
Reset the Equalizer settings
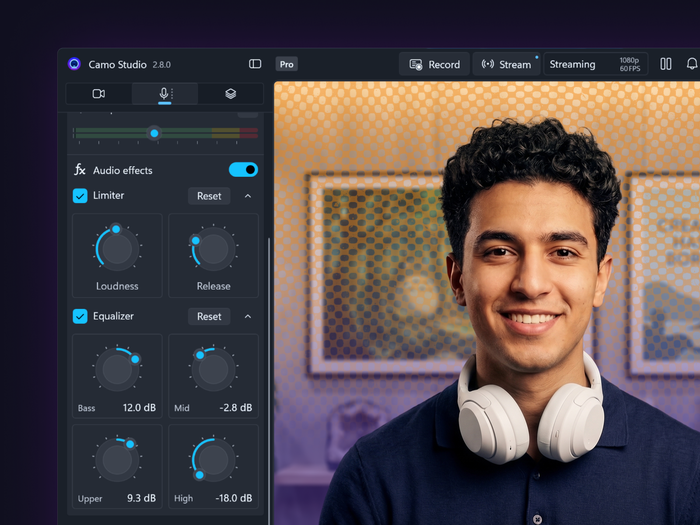pos(209,317)
